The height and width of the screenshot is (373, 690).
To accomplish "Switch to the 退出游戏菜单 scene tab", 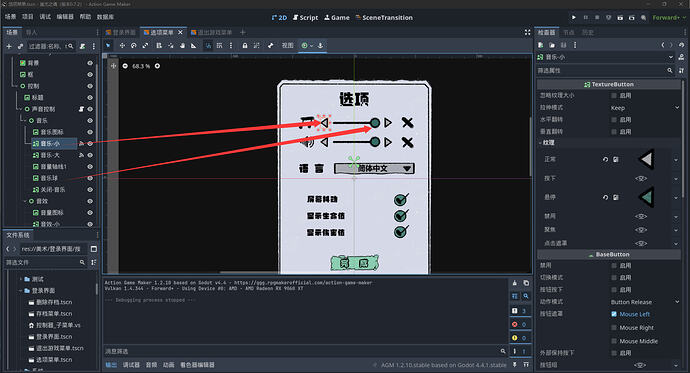I will (212, 32).
